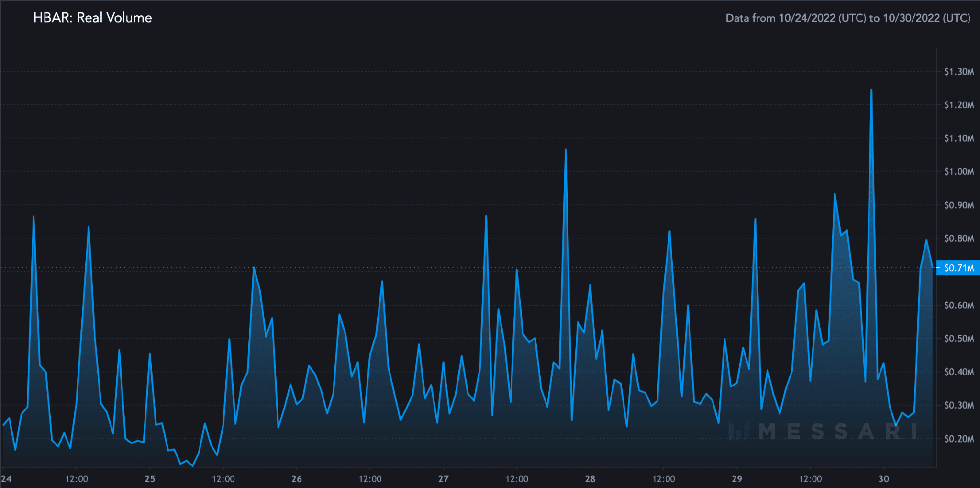
Task: Click the '27' date label on x-axis
Action: click(x=444, y=479)
